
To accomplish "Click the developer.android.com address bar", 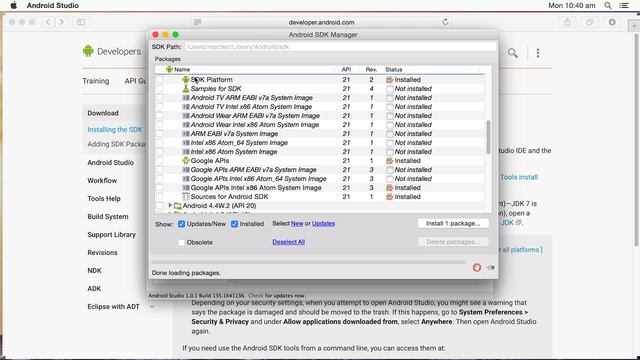I will point(321,22).
